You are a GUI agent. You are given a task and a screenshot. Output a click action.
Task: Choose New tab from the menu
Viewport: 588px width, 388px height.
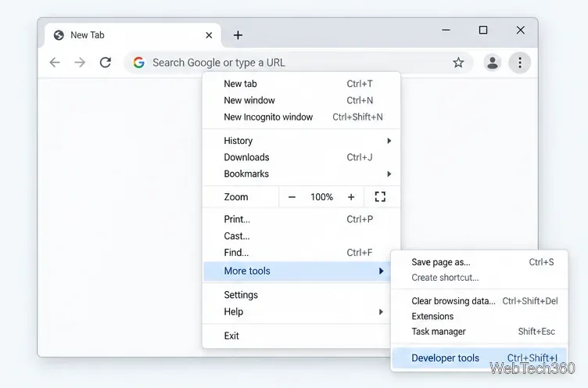coord(302,84)
